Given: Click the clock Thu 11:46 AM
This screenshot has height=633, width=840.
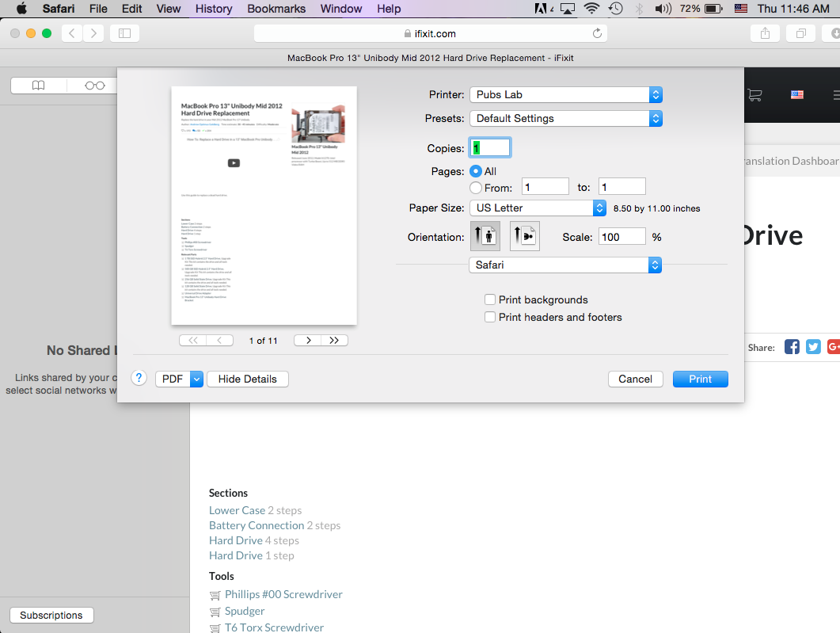Looking at the screenshot, I should point(793,9).
